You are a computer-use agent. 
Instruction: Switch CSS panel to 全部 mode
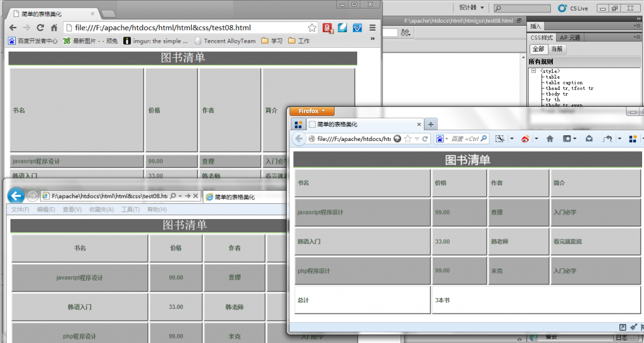point(538,49)
